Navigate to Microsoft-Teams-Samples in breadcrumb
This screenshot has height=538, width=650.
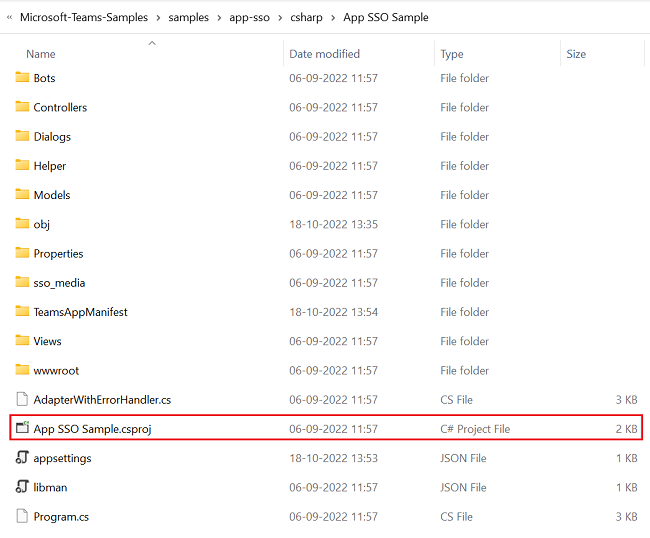84,17
